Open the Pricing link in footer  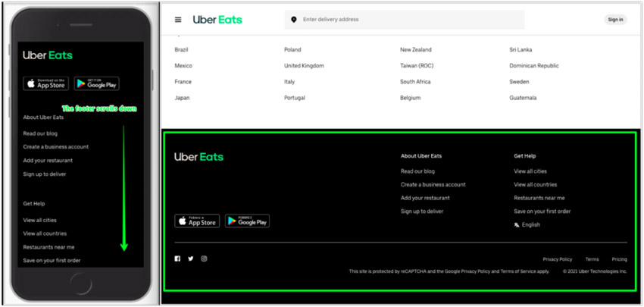[x=619, y=259]
